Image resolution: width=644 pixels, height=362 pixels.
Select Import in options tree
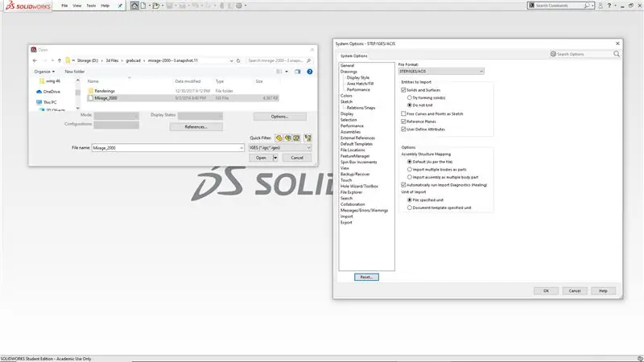pos(346,216)
